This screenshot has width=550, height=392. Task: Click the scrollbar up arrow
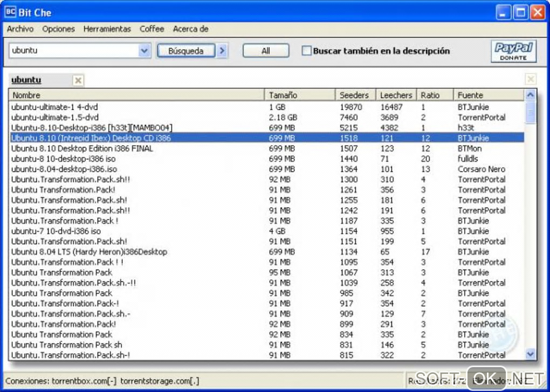(531, 95)
